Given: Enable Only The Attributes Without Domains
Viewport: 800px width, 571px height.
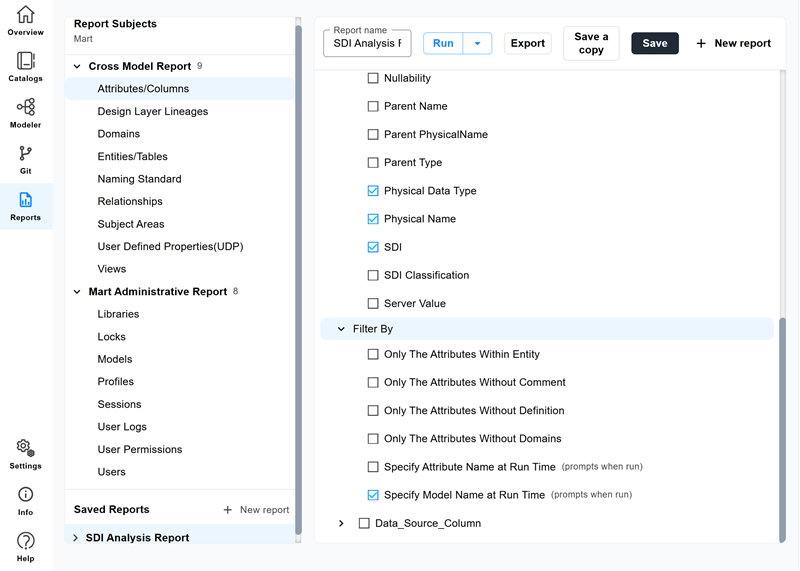Looking at the screenshot, I should point(373,439).
